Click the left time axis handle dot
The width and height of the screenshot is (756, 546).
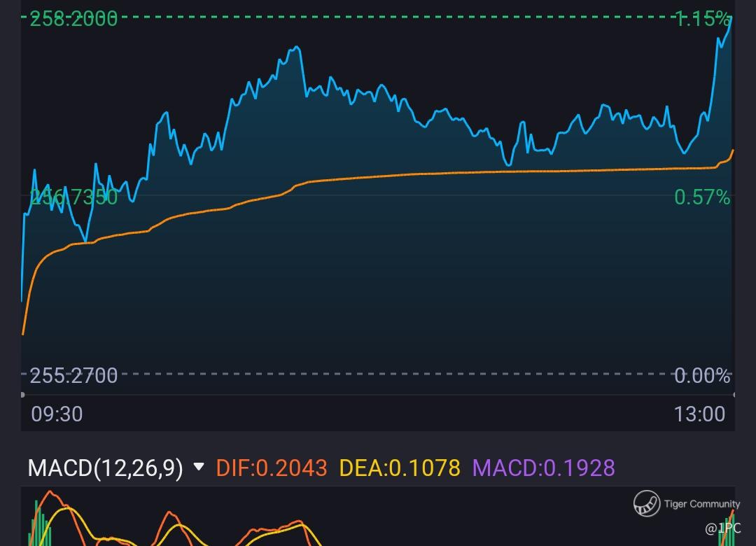click(22, 395)
